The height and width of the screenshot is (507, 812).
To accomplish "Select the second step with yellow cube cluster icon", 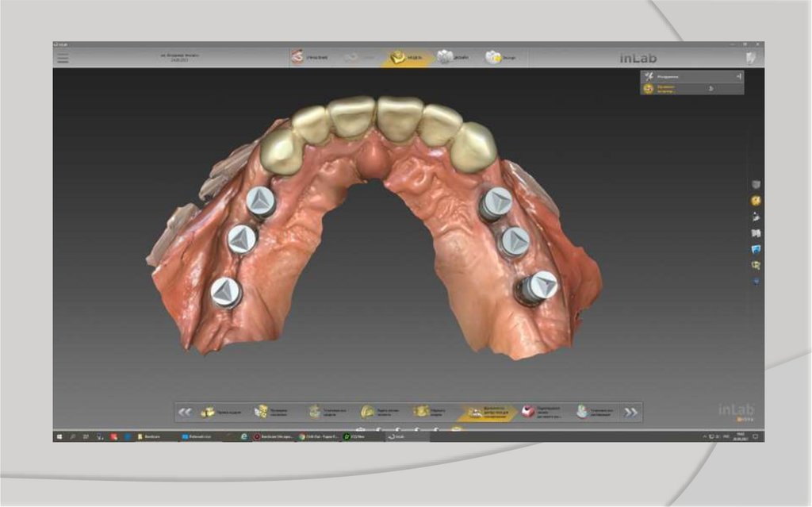I will click(273, 412).
